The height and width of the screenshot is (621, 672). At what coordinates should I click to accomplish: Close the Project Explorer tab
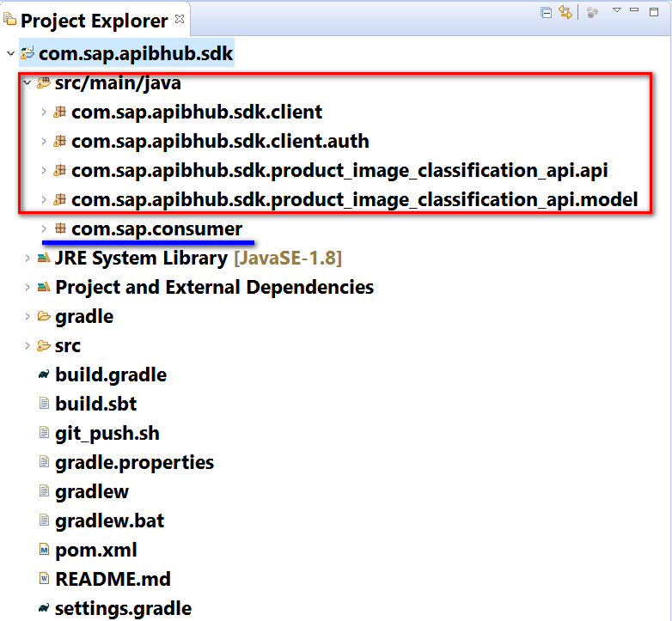(180, 19)
